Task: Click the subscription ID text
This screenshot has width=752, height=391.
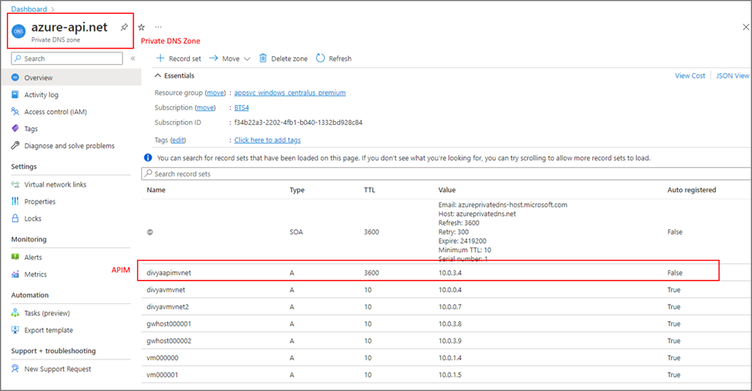Action: [298, 122]
